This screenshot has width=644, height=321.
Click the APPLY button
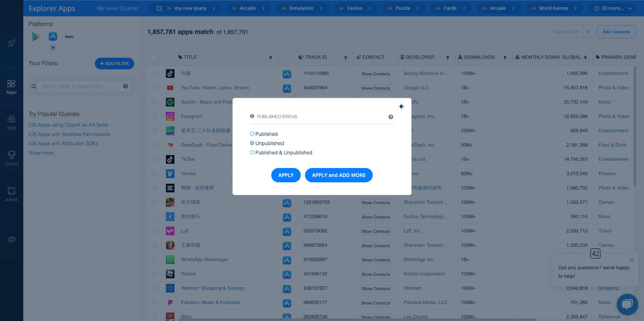pyautogui.click(x=286, y=175)
